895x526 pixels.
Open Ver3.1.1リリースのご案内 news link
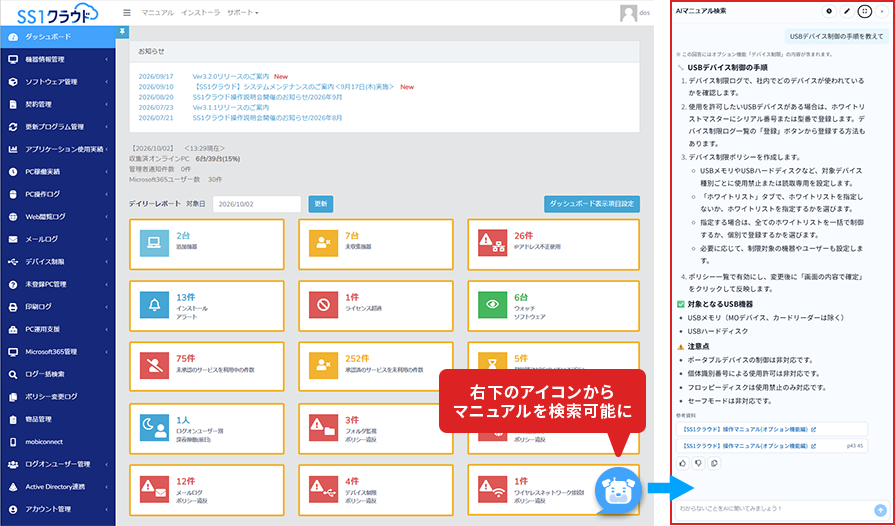coord(231,107)
